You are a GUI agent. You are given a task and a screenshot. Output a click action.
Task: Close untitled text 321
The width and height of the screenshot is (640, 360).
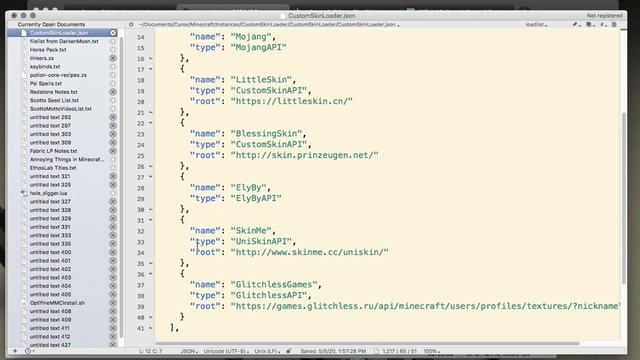(113, 176)
